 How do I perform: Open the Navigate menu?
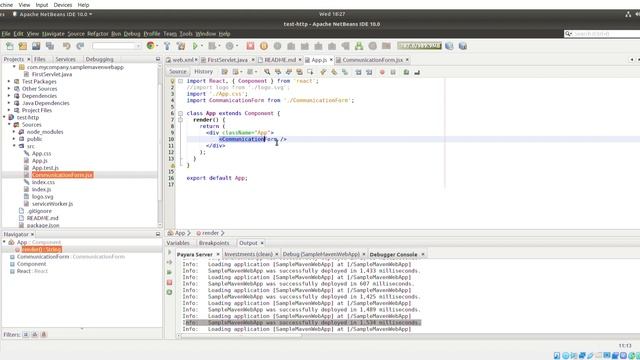tap(53, 34)
